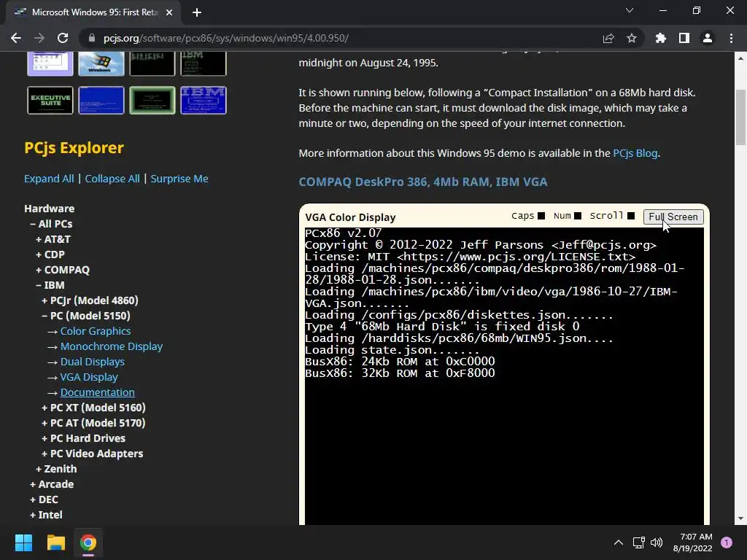Click the forward navigation arrow
Viewport: 747px width, 560px height.
coord(39,38)
